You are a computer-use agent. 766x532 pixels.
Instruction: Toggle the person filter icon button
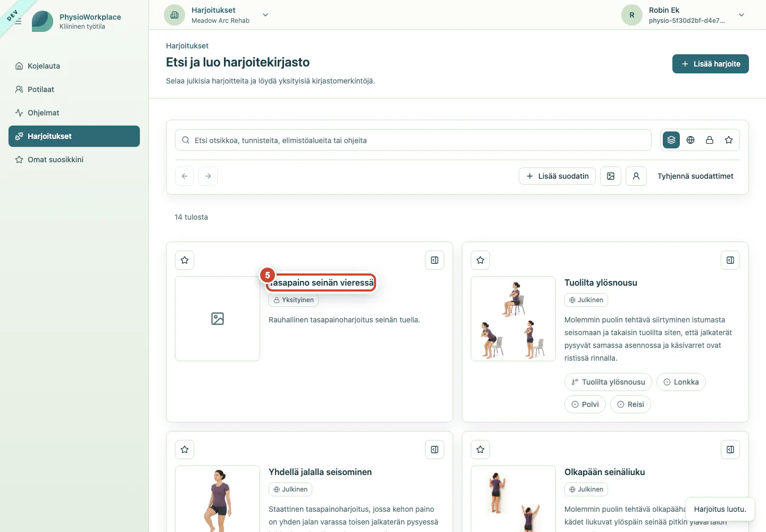[636, 176]
